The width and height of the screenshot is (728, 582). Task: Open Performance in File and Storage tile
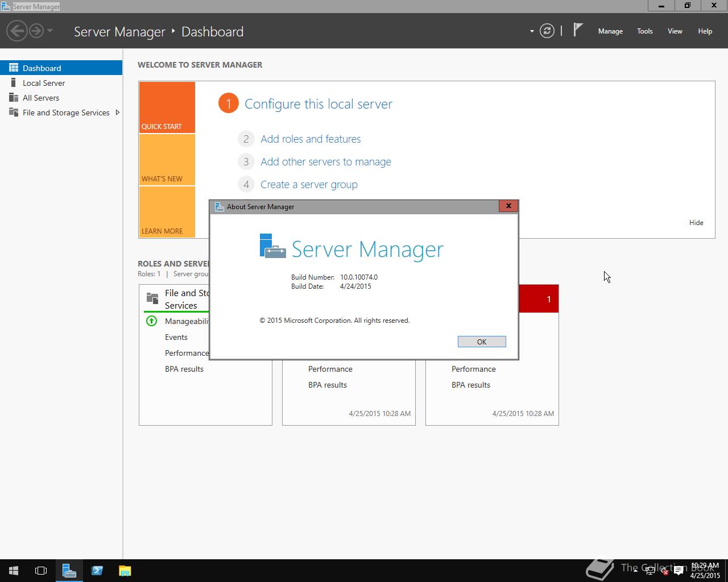187,353
